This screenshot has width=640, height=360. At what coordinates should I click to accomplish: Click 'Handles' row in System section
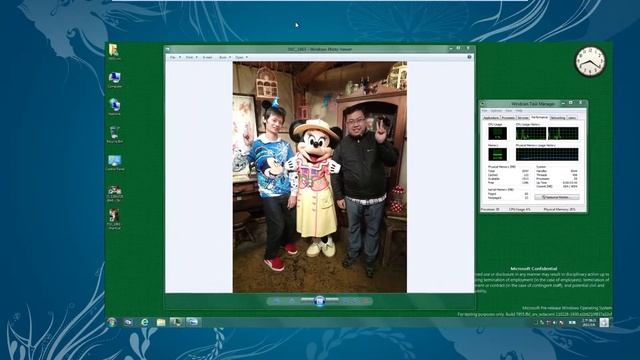pos(557,171)
